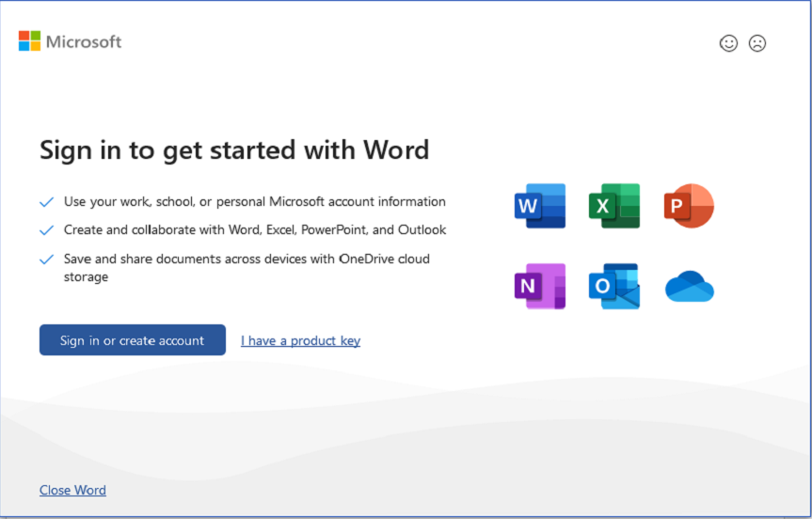812x519 pixels.
Task: Click the checkmark beside Create and collaborate
Action: tap(46, 230)
